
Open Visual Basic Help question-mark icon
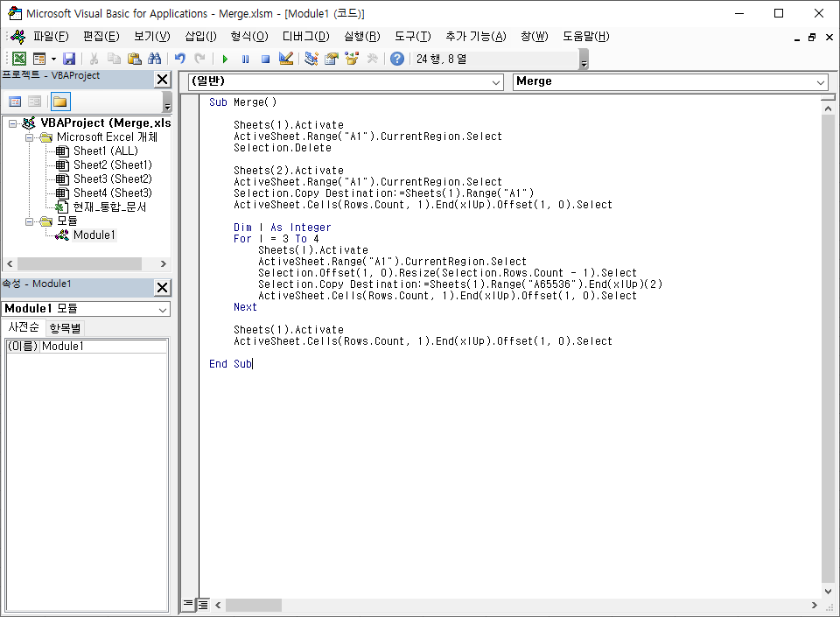click(x=397, y=59)
